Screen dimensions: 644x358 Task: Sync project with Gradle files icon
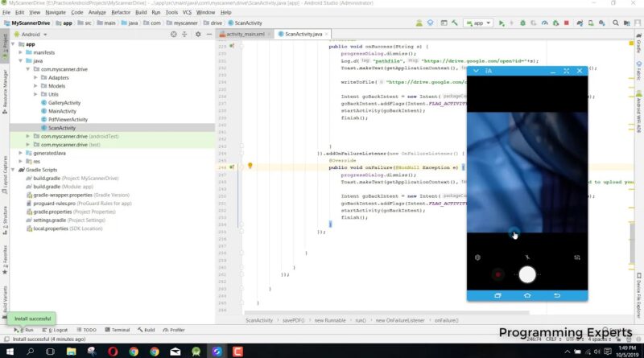click(580, 23)
